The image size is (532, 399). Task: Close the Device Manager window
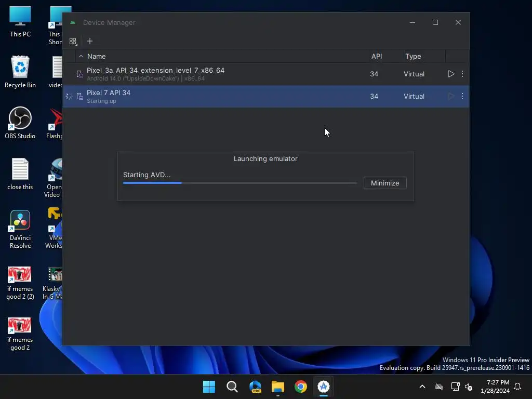pos(458,22)
